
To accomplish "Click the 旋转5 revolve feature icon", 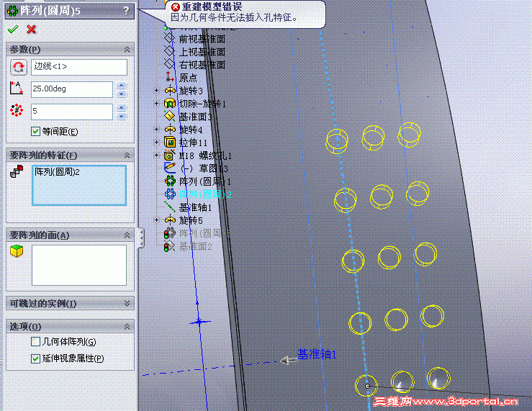I will coord(170,220).
